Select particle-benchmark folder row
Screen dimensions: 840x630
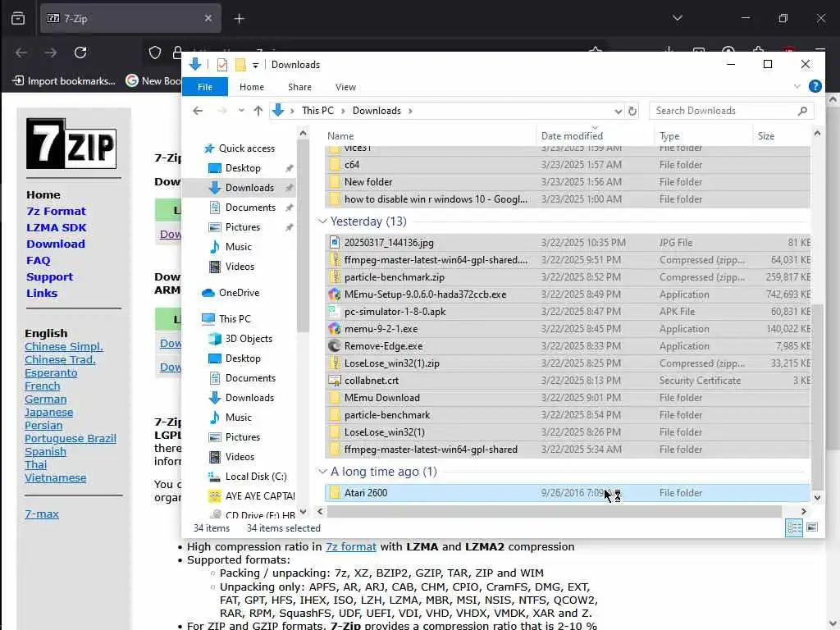point(568,414)
